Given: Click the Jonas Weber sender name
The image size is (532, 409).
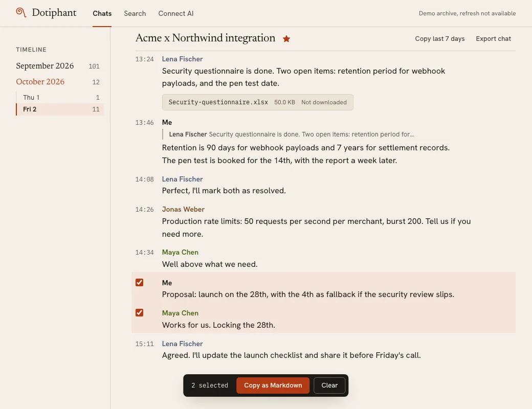Looking at the screenshot, I should pos(183,209).
